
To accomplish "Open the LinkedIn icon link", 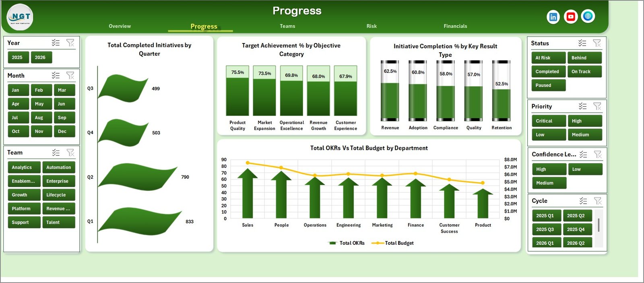I will click(553, 17).
